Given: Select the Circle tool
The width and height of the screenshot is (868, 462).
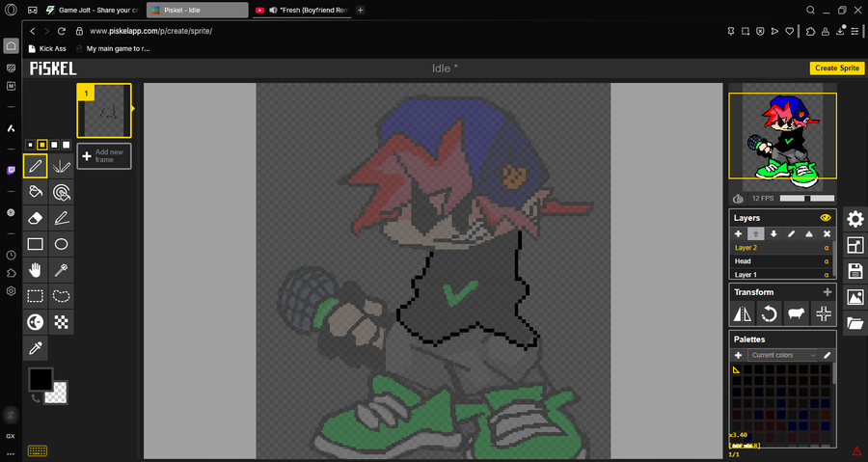Looking at the screenshot, I should pyautogui.click(x=61, y=243).
